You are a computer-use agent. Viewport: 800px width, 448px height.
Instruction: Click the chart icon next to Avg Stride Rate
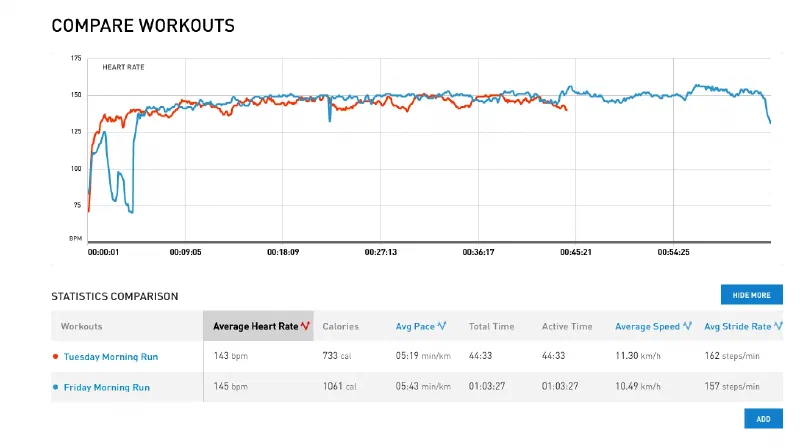pyautogui.click(x=778, y=326)
